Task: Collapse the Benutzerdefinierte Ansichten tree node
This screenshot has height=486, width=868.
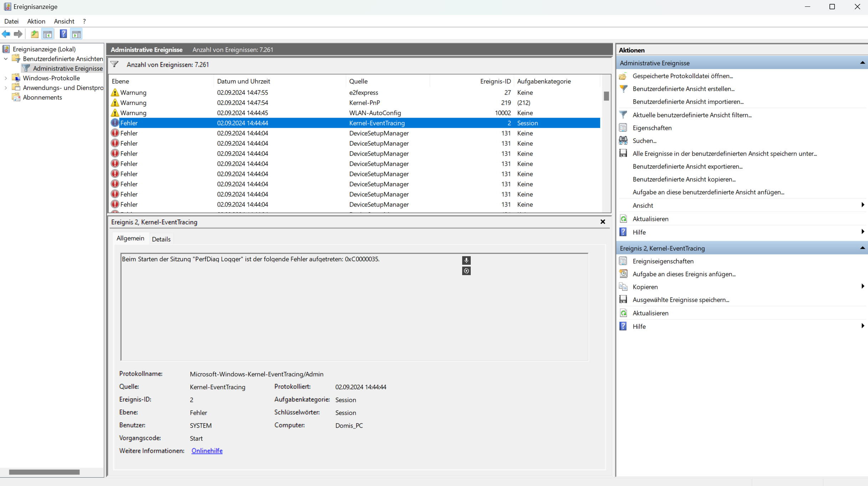Action: [6, 59]
